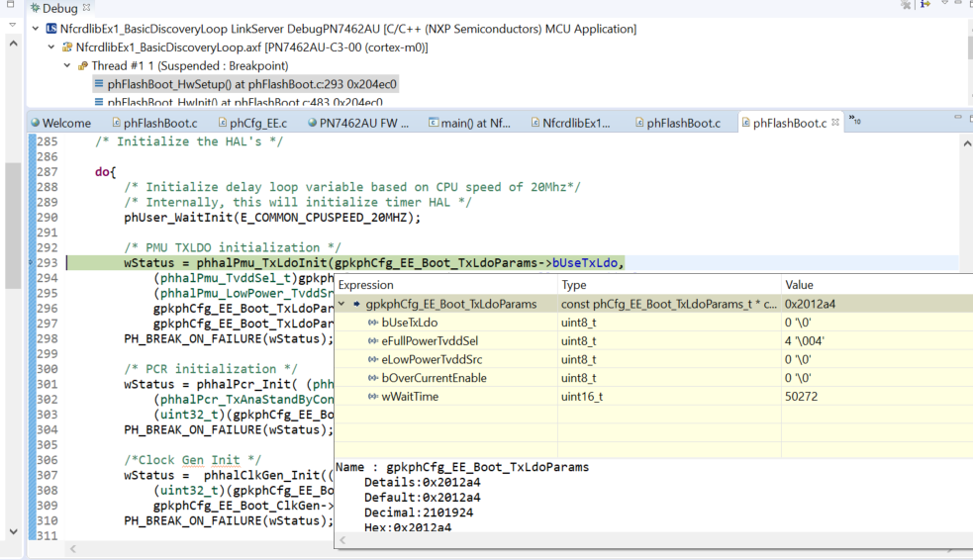Click line number 290 in the gutter

click(x=48, y=217)
